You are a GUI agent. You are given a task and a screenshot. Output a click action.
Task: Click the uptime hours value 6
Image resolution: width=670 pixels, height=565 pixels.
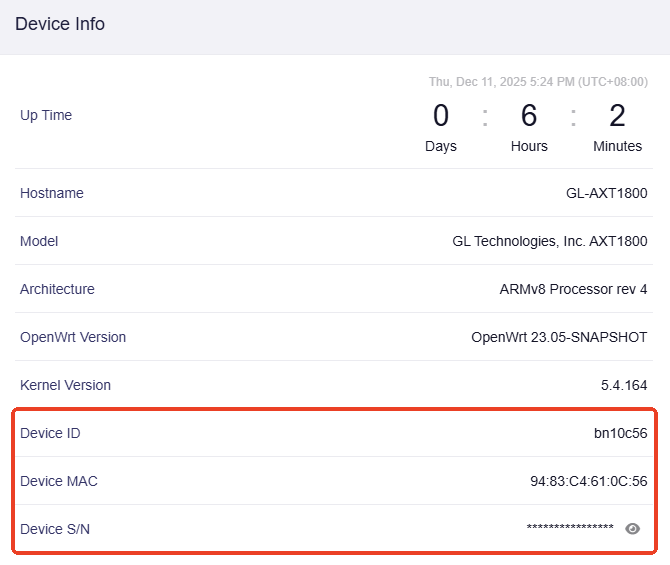coord(529,115)
